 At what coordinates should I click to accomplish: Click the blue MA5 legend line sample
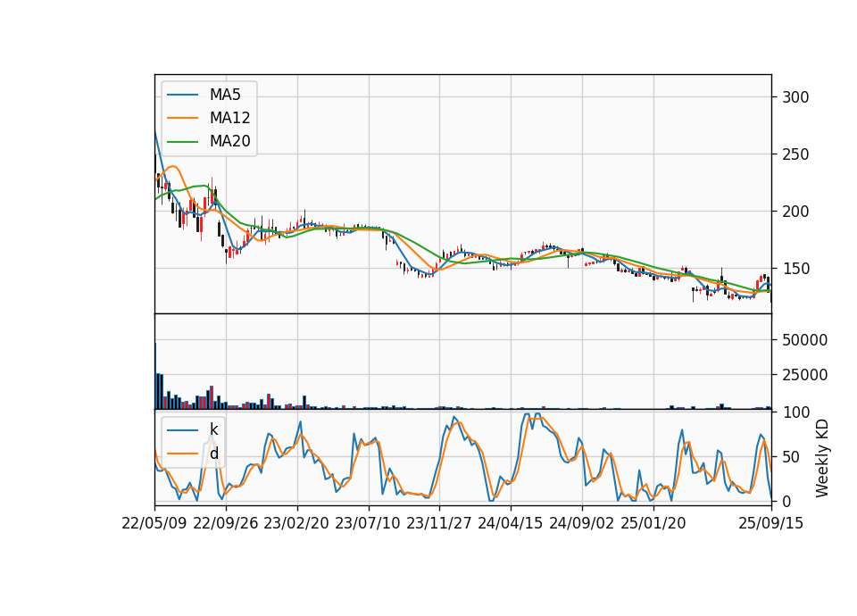[x=182, y=95]
